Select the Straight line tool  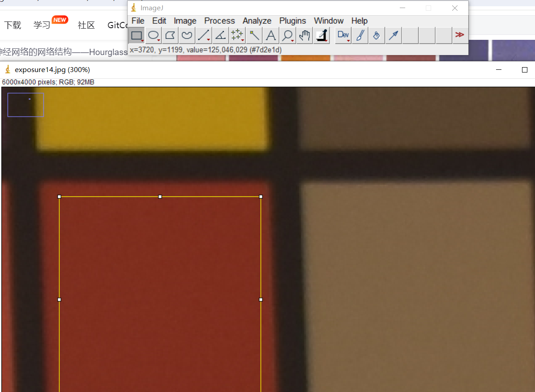[204, 35]
